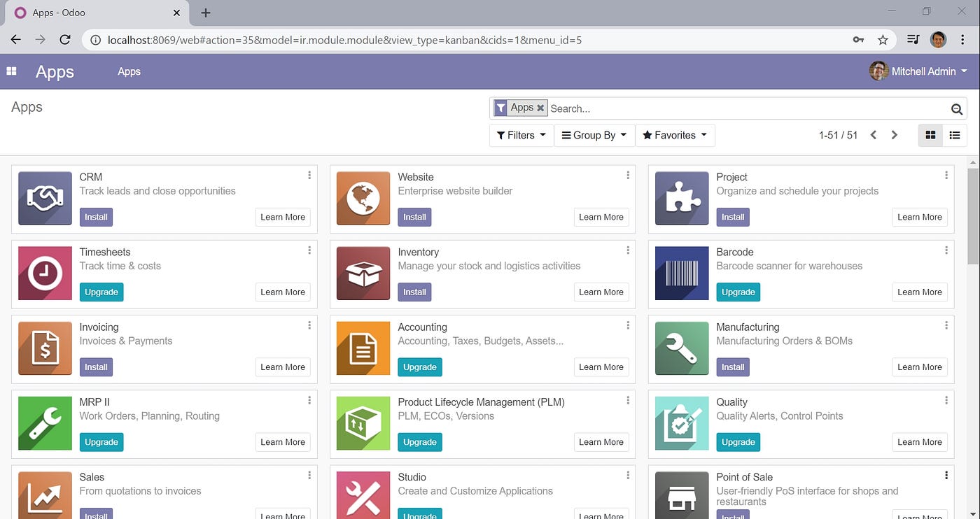The image size is (980, 519).
Task: Go to the previous page of apps
Action: click(873, 135)
